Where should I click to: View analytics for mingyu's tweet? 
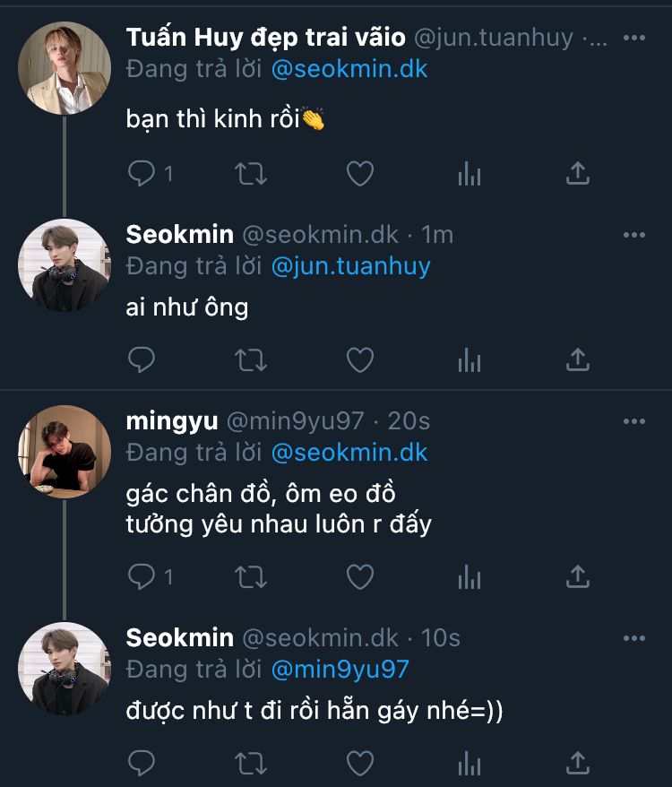(x=470, y=577)
